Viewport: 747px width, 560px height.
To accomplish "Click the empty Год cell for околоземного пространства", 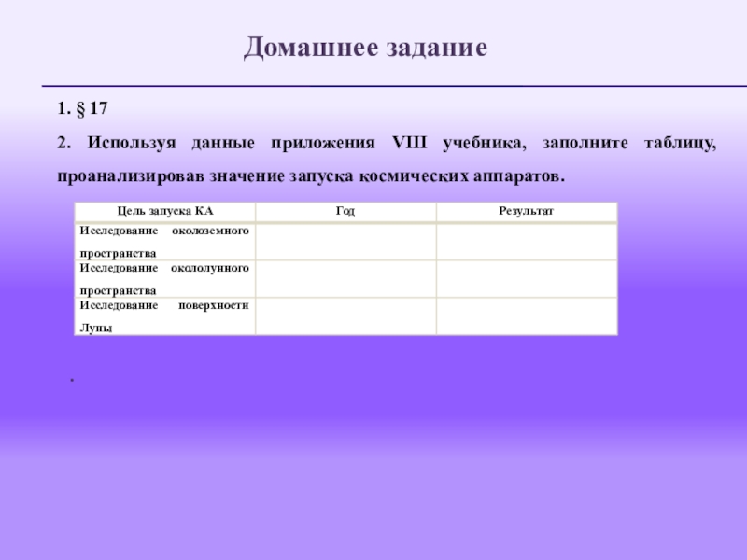I will coord(345,242).
